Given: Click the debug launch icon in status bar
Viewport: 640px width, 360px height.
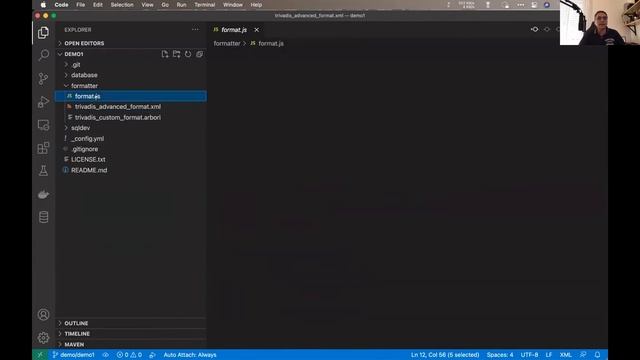Looking at the screenshot, I should (152, 355).
